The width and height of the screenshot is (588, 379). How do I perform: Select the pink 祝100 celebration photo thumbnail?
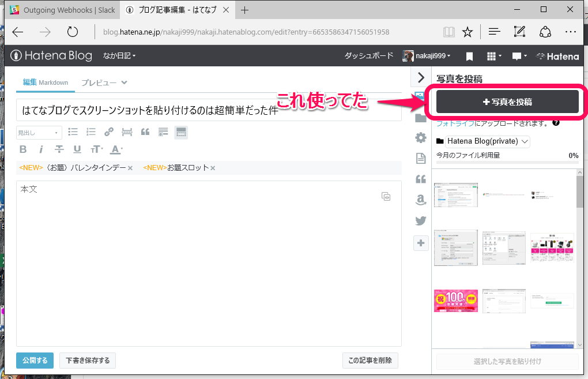point(455,301)
